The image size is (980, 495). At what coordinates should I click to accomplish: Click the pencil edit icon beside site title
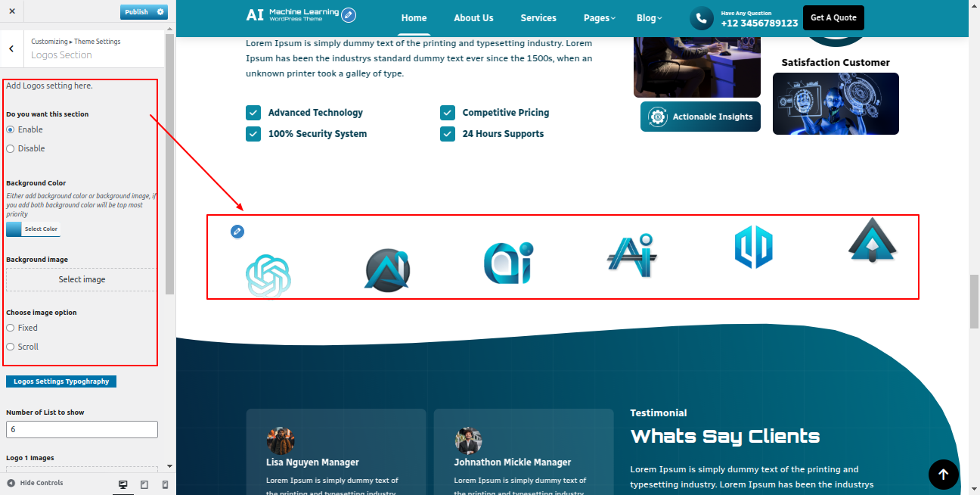click(348, 15)
